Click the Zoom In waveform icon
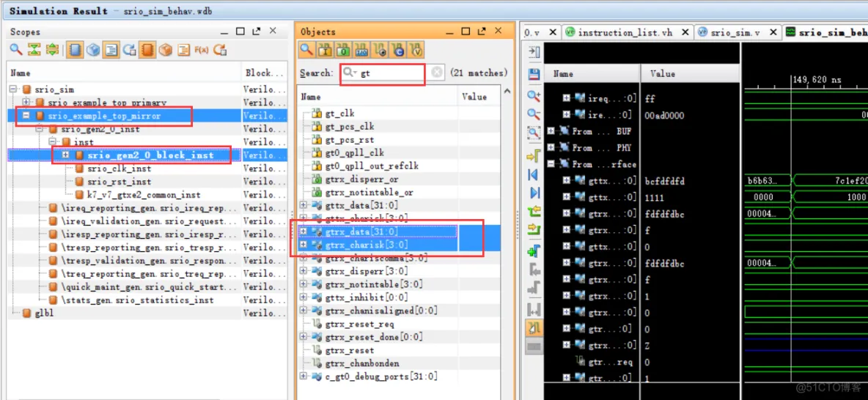 click(534, 96)
